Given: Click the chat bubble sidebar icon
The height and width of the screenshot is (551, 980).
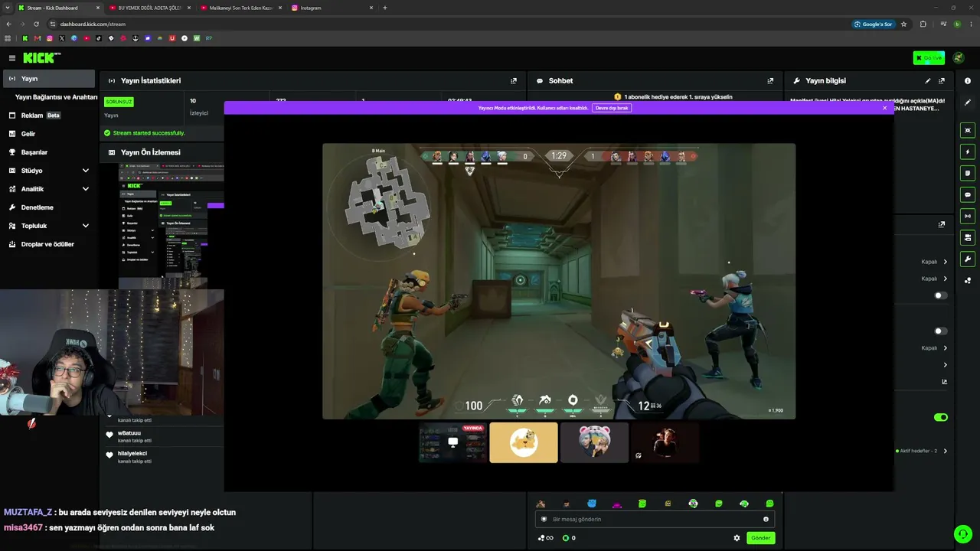Looking at the screenshot, I should [968, 194].
